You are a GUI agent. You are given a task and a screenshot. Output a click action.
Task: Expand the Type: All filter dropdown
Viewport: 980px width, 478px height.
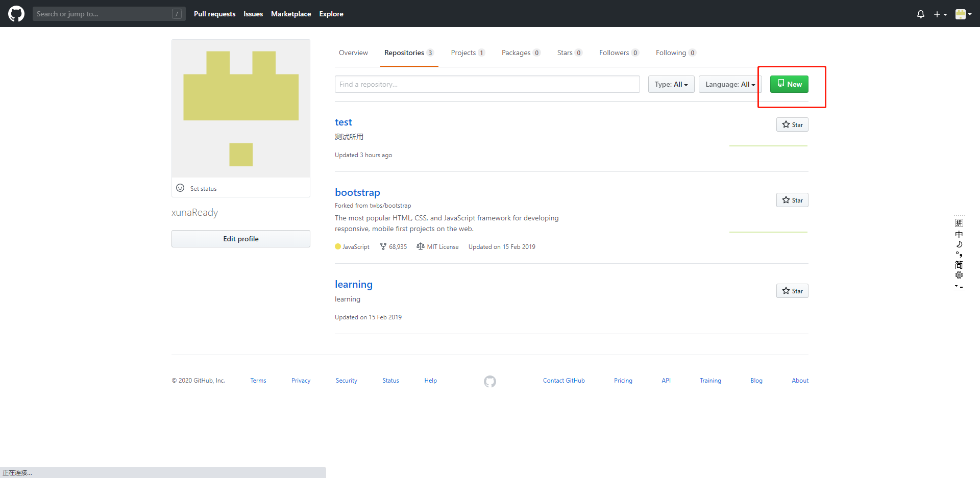671,84
